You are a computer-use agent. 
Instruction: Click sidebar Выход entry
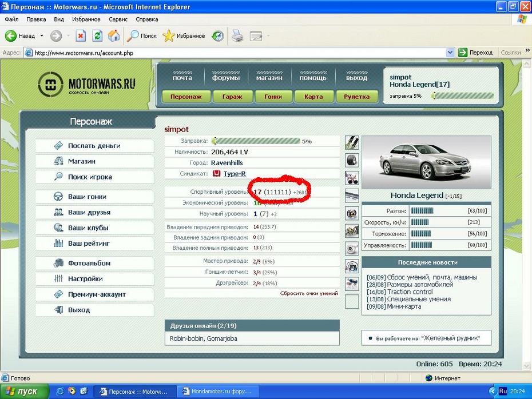(94, 310)
